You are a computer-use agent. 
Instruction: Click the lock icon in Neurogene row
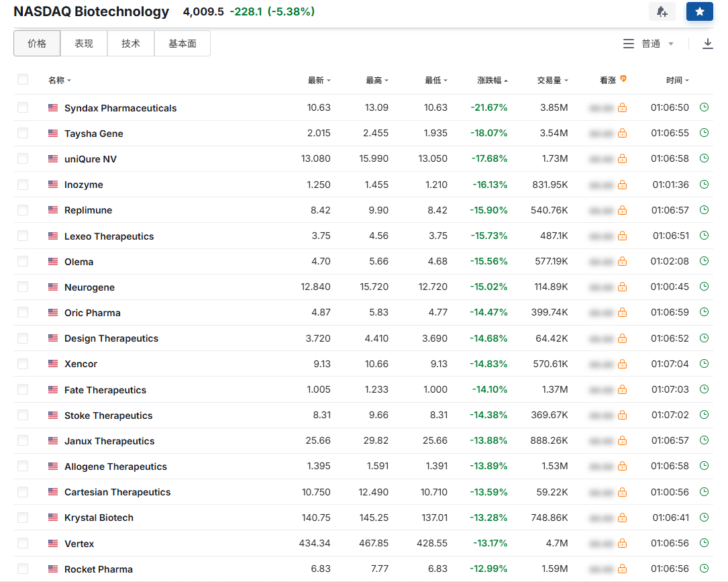(622, 287)
